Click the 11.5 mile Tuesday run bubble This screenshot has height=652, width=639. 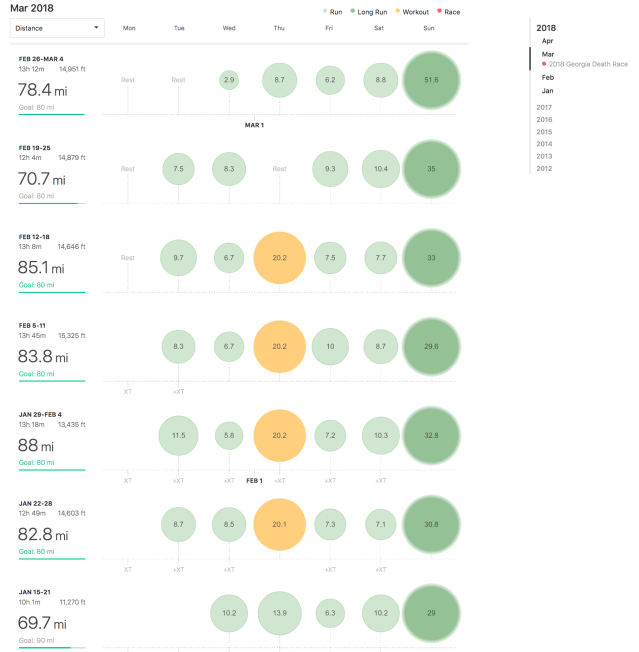pos(179,436)
